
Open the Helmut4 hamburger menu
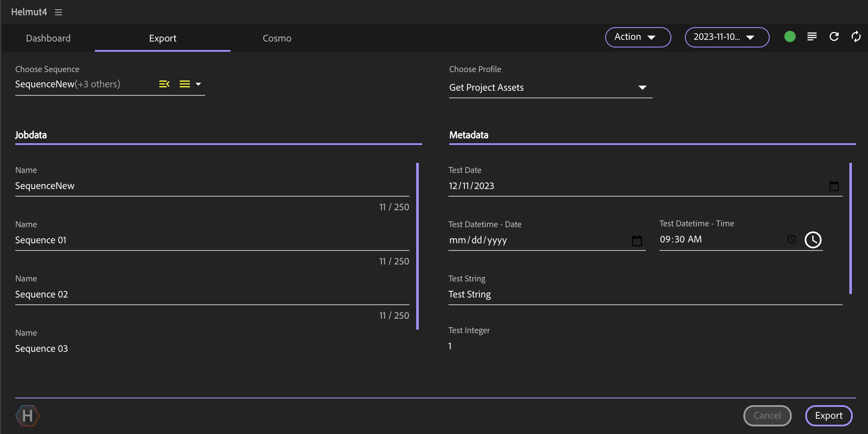(x=58, y=12)
